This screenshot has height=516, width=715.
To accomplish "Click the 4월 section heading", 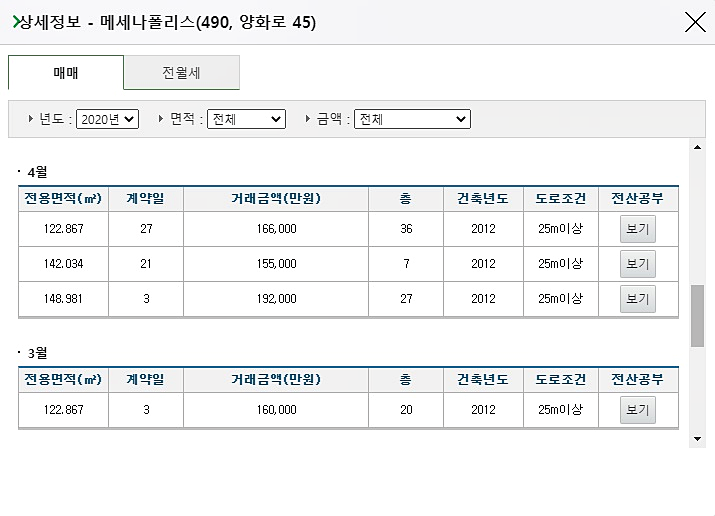I will [37, 172].
